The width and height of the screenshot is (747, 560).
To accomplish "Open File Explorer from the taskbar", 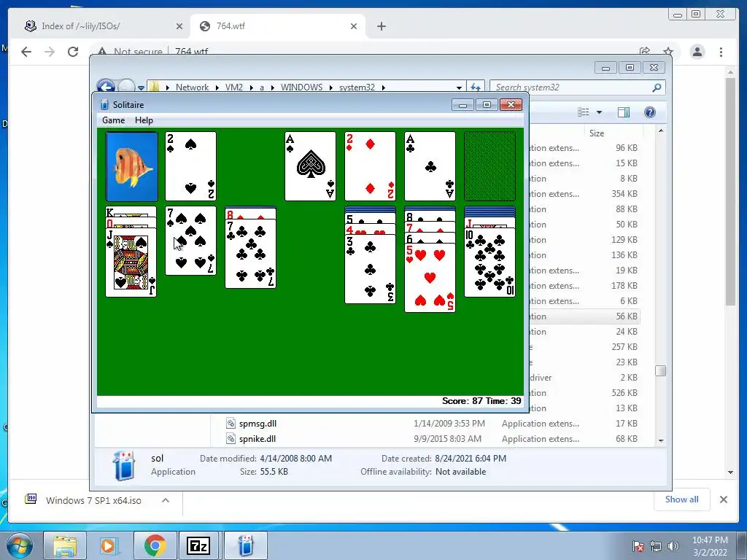I will pyautogui.click(x=65, y=545).
